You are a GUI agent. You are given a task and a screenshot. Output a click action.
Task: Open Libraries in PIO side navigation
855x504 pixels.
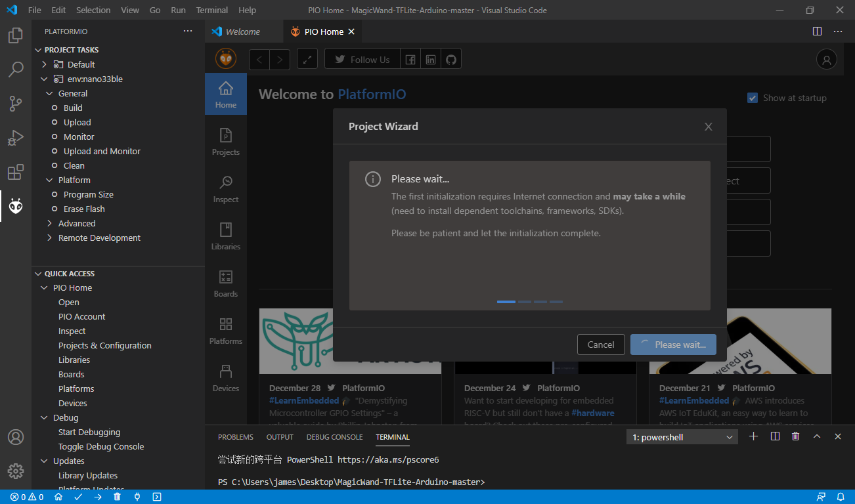[226, 236]
